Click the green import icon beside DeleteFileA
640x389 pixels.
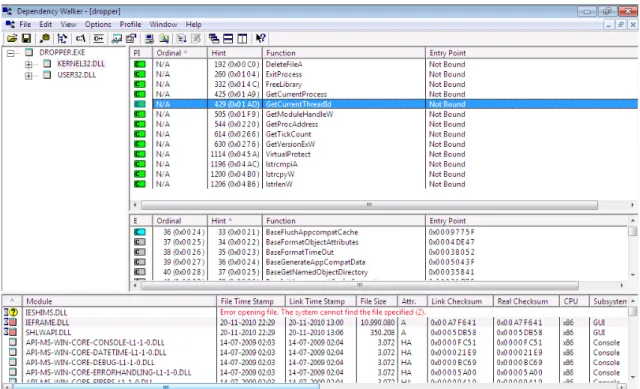[x=140, y=64]
